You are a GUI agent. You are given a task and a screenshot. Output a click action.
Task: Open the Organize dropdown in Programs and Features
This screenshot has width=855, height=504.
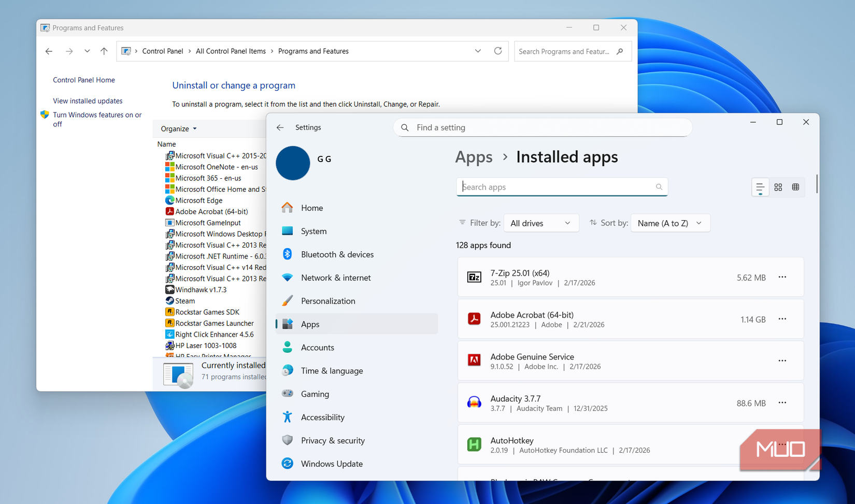tap(179, 128)
